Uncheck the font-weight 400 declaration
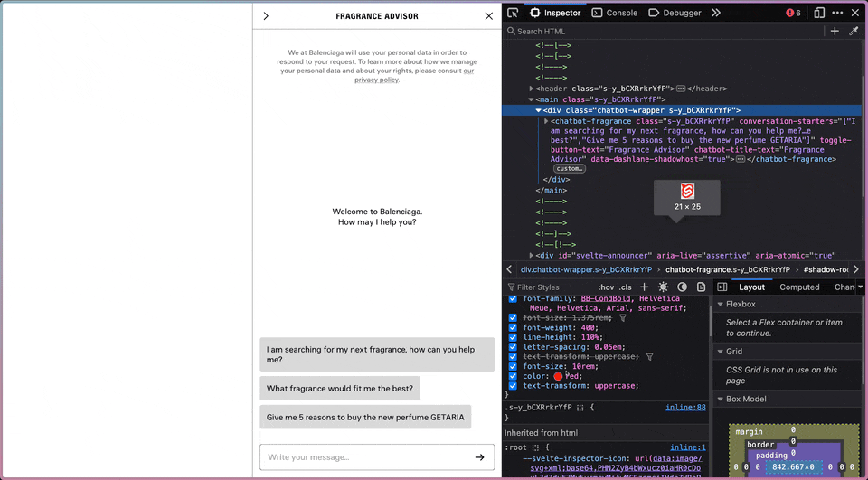Screen dimensions: 868x480 [x=514, y=327]
